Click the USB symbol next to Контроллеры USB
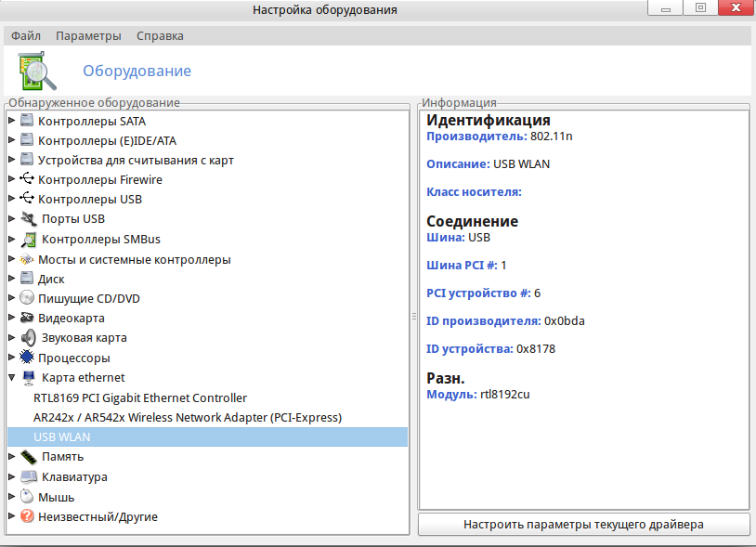This screenshot has height=547, width=756. 27,199
